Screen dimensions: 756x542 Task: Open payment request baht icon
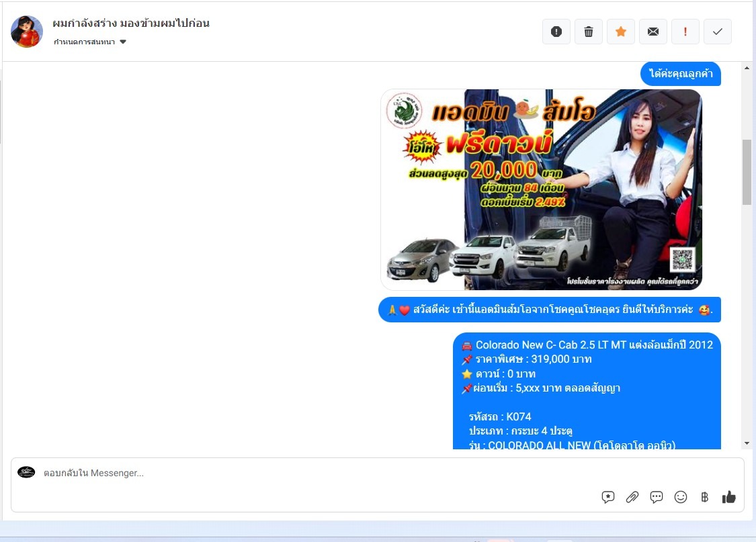click(704, 497)
